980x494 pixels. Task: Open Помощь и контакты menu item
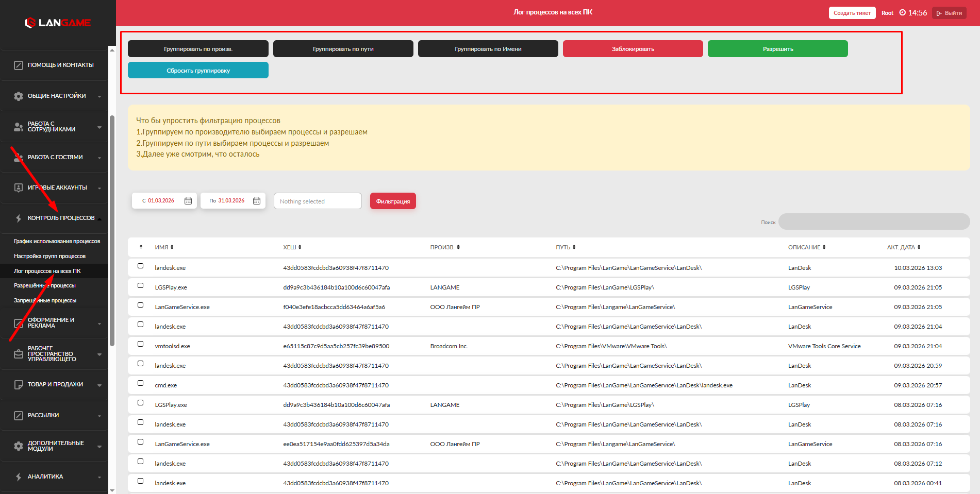tap(60, 65)
